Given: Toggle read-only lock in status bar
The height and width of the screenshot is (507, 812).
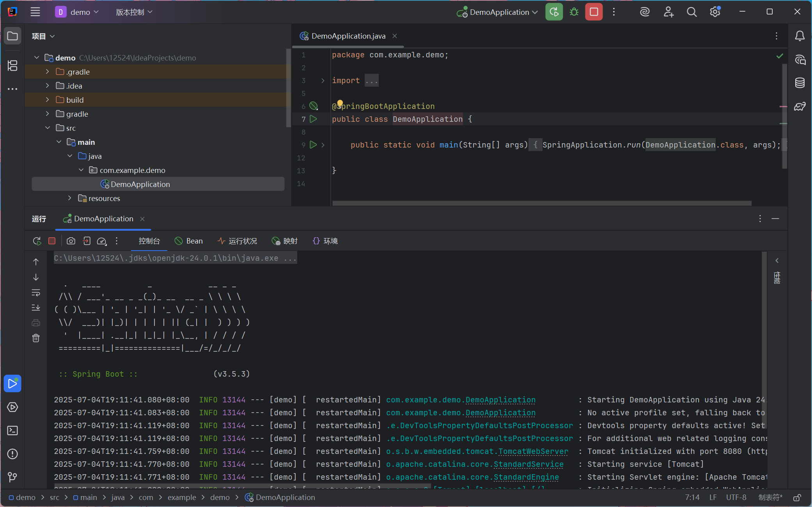Looking at the screenshot, I should [x=797, y=498].
